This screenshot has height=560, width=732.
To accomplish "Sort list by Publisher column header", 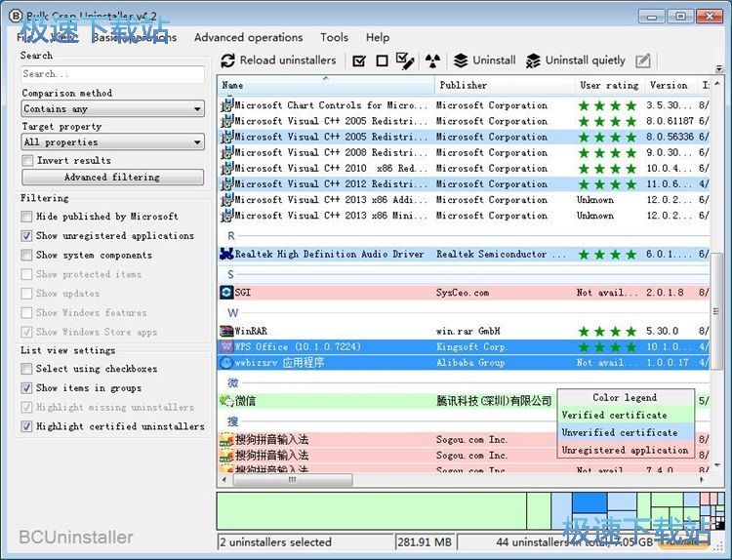I will [505, 85].
